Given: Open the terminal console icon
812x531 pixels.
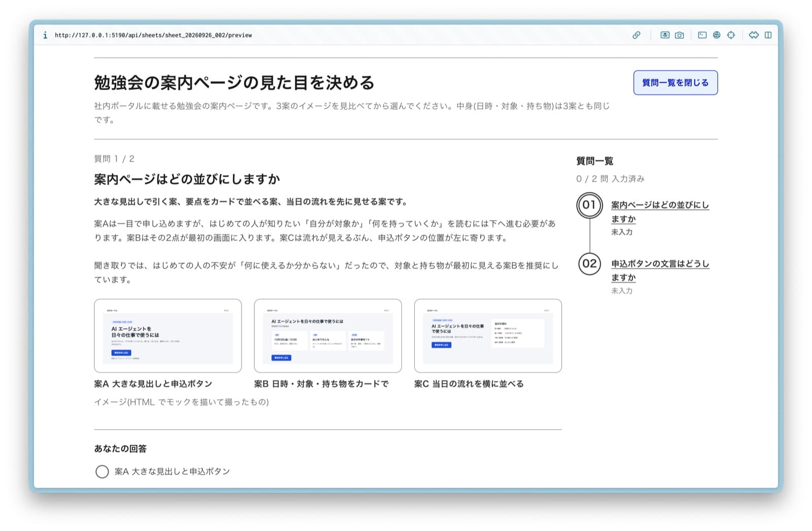Looking at the screenshot, I should point(702,35).
